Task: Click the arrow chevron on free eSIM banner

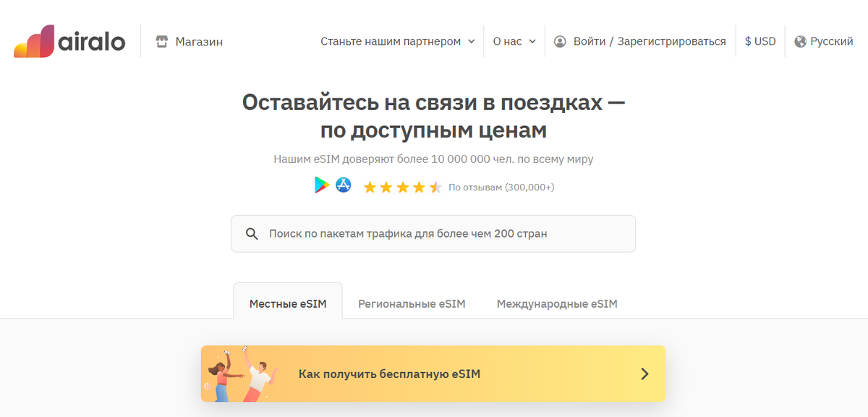Action: [645, 374]
